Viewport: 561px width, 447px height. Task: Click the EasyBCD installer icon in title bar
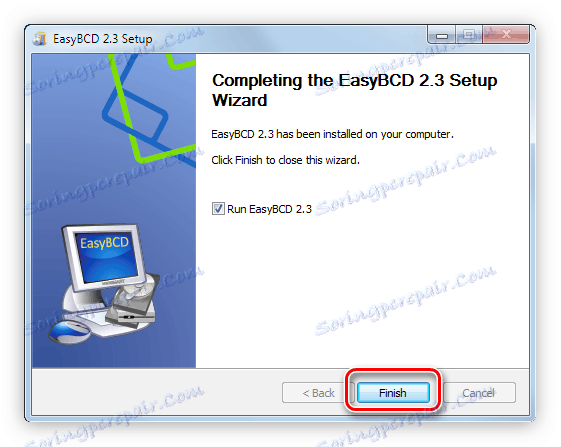40,39
